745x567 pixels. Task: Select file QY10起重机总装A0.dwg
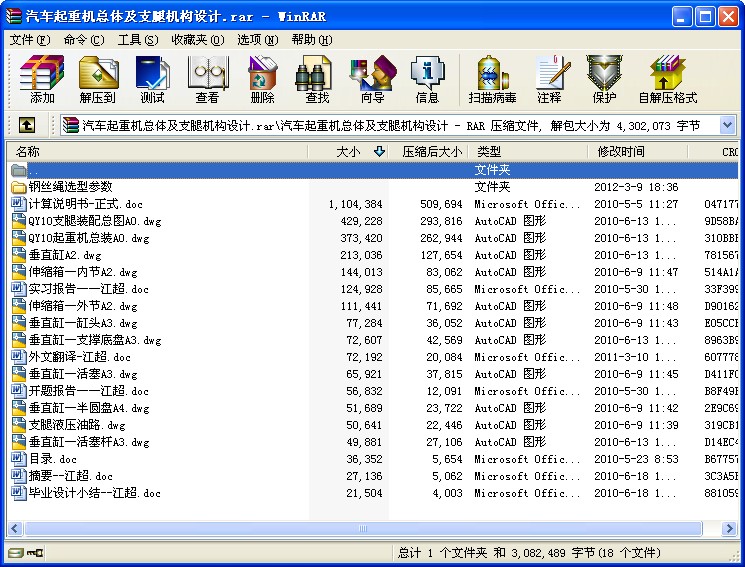coord(88,238)
